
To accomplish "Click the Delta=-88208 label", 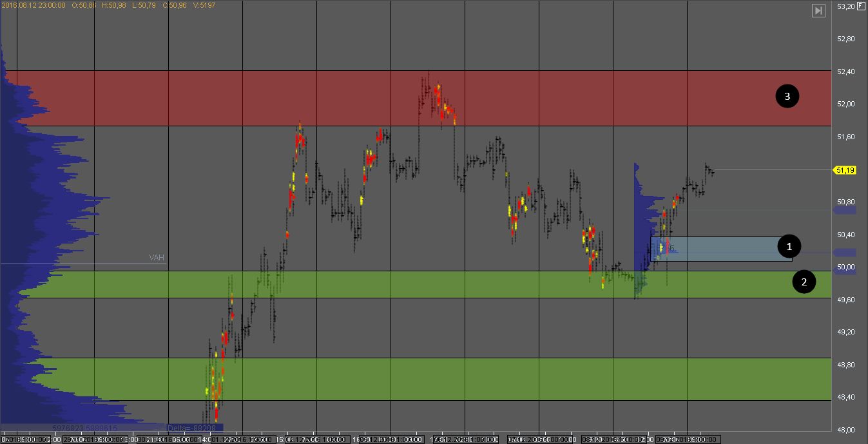I will [195, 427].
